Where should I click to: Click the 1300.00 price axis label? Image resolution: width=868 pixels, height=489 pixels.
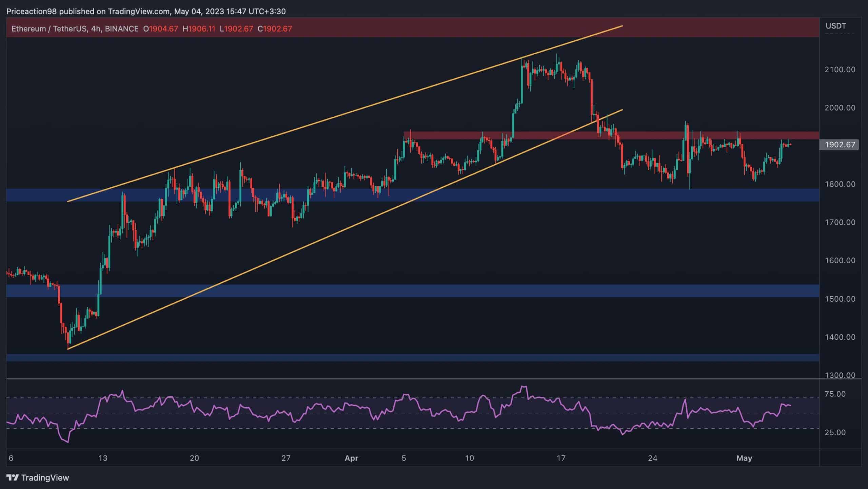[840, 375]
